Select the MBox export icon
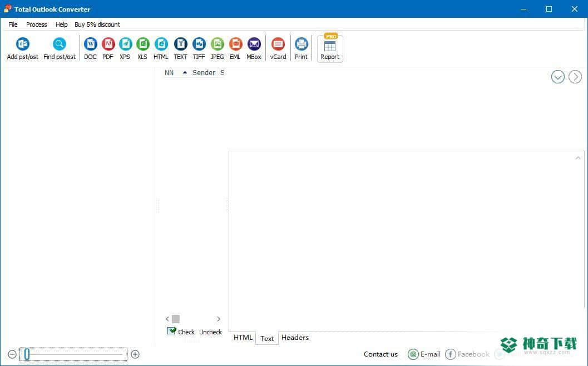The image size is (588, 366). (254, 44)
